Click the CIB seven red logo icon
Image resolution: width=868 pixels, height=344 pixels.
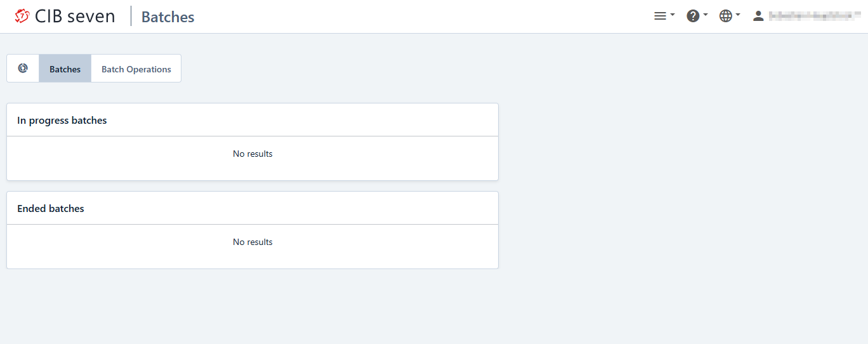(x=22, y=17)
